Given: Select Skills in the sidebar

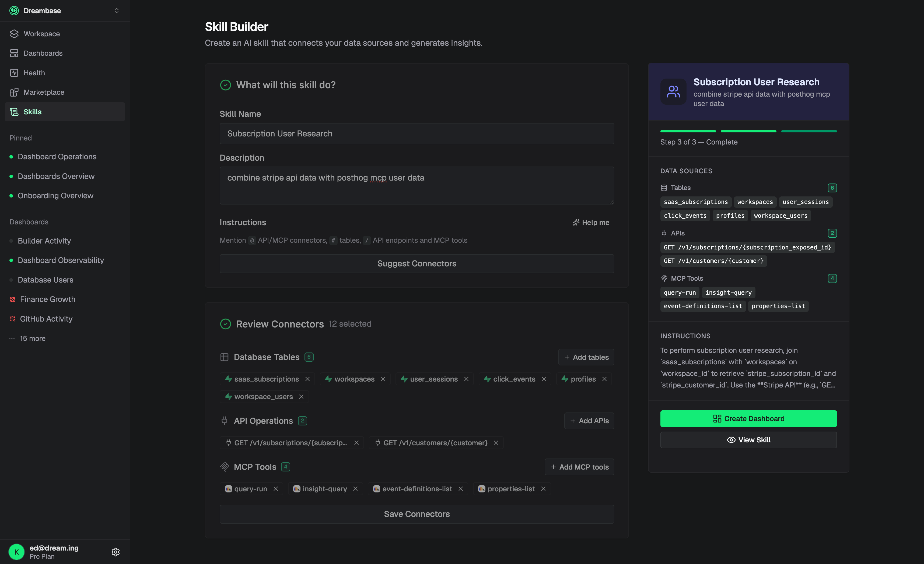Looking at the screenshot, I should (x=33, y=112).
